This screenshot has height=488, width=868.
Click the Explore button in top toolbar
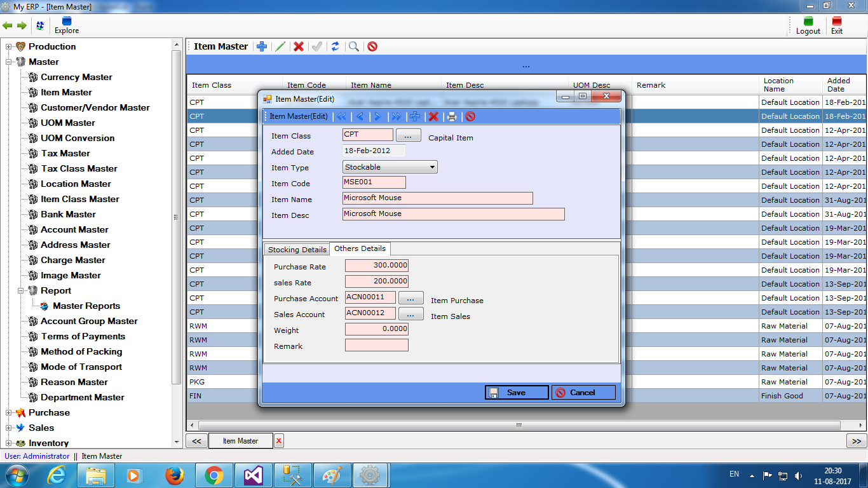coord(67,25)
